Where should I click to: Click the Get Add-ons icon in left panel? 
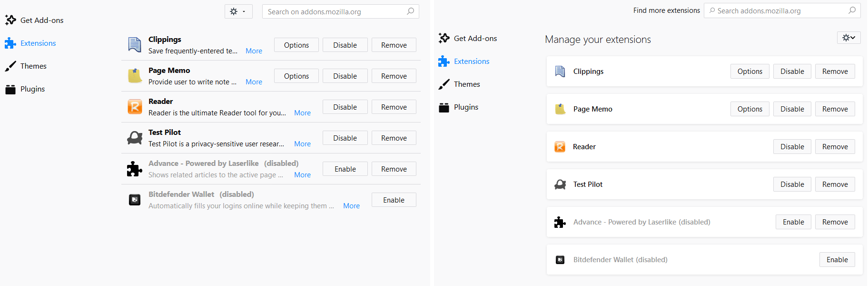pyautogui.click(x=10, y=20)
